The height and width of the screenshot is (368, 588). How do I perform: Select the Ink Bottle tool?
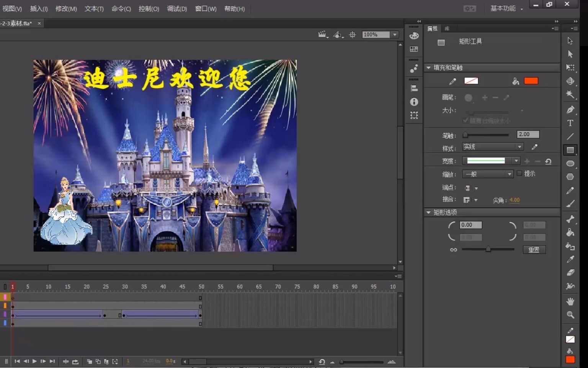tap(570, 246)
